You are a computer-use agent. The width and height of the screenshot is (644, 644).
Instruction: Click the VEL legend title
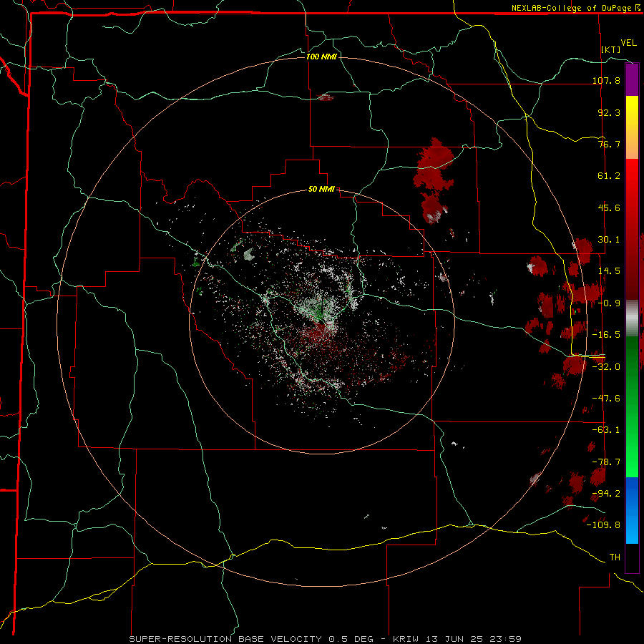point(628,43)
